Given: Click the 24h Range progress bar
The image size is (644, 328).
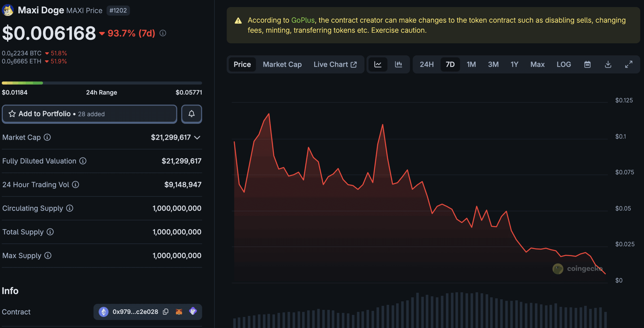Looking at the screenshot, I should [102, 83].
